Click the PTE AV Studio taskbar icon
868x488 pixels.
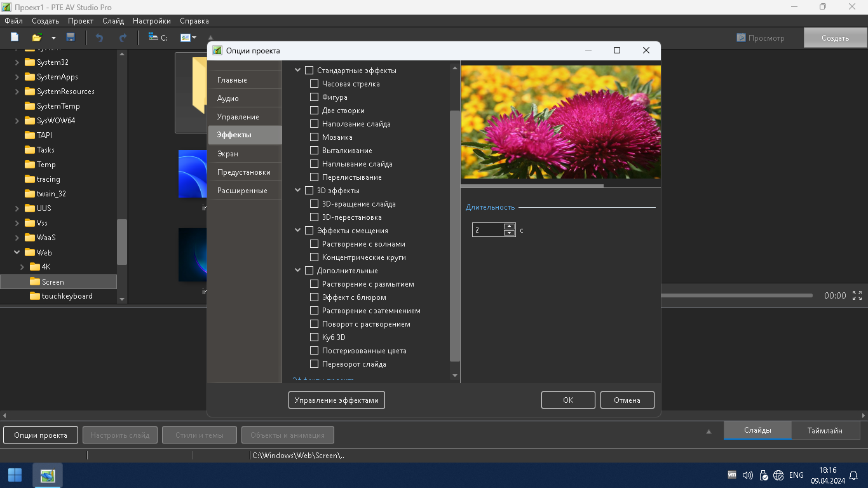(x=48, y=475)
